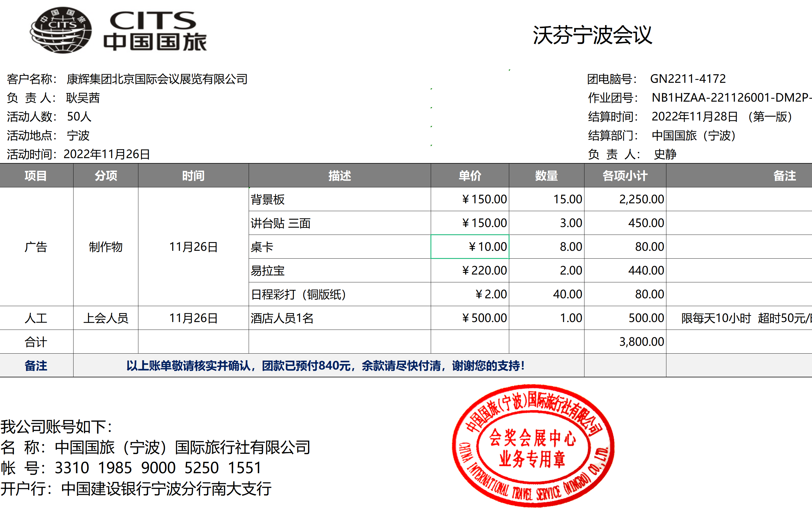
Task: Select the 易拉宝 price cell ¥220.00
Action: (470, 270)
